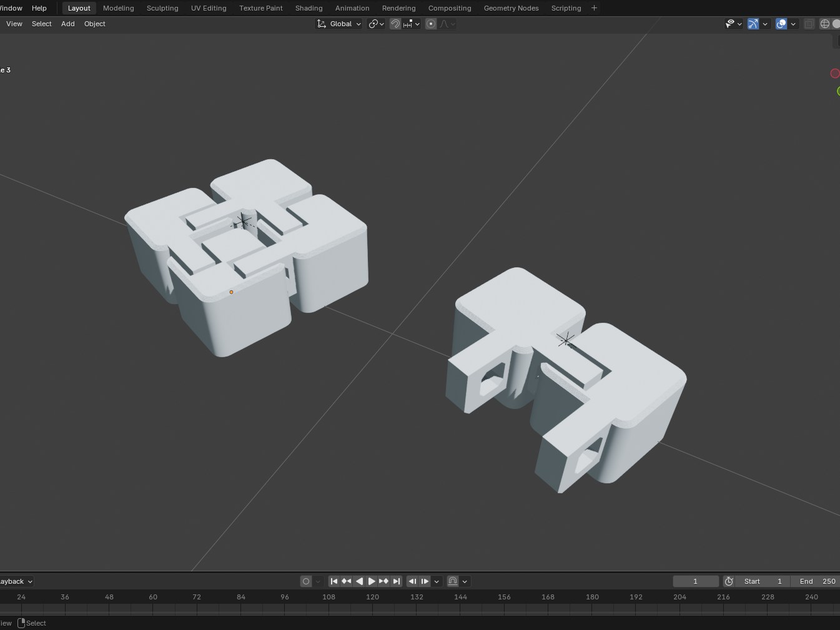Open the Global transform orientation dropdown
Screen dimensions: 840x630
338,24
